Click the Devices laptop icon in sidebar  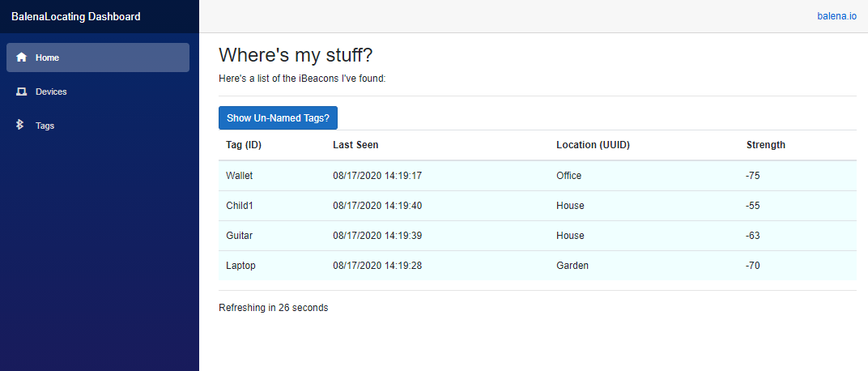(x=22, y=92)
